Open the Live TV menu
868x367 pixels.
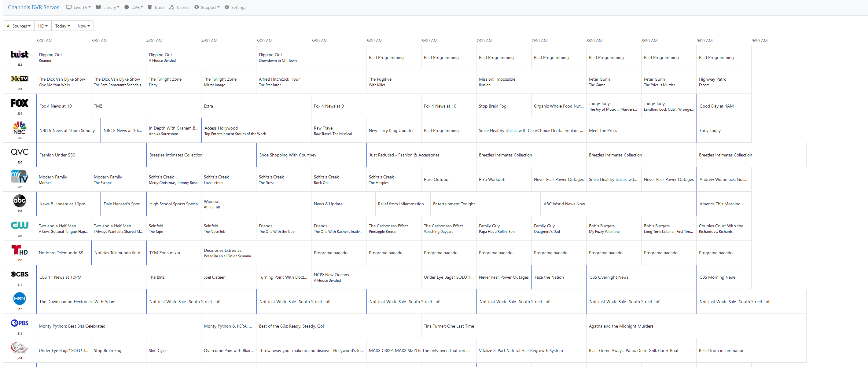[x=79, y=7]
